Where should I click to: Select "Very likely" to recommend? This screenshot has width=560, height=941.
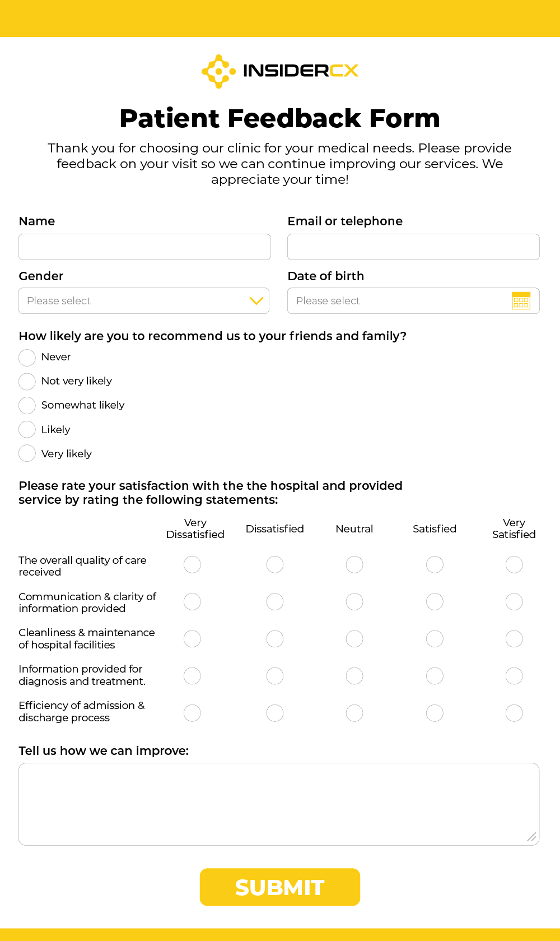coord(27,453)
